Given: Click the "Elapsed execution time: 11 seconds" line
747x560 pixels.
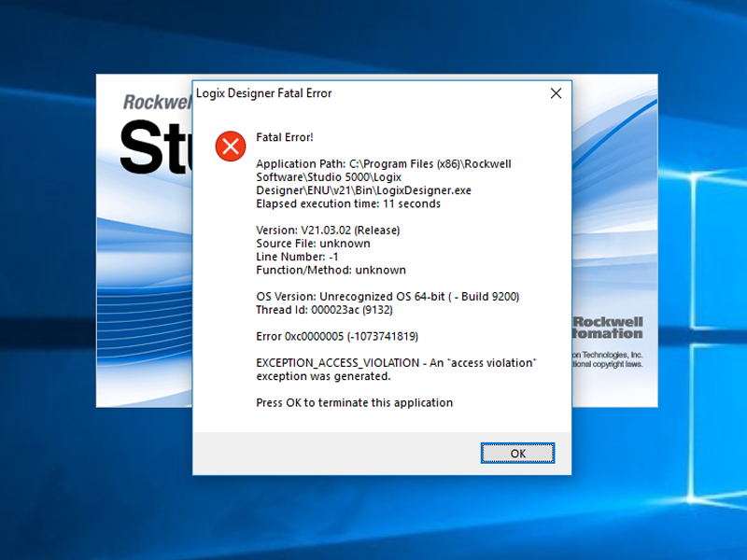Looking at the screenshot, I should point(348,203).
